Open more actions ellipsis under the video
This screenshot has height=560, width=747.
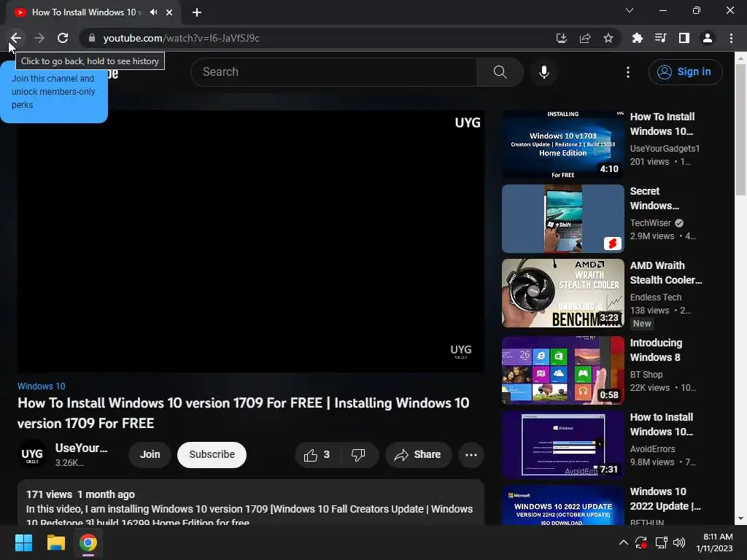(471, 455)
